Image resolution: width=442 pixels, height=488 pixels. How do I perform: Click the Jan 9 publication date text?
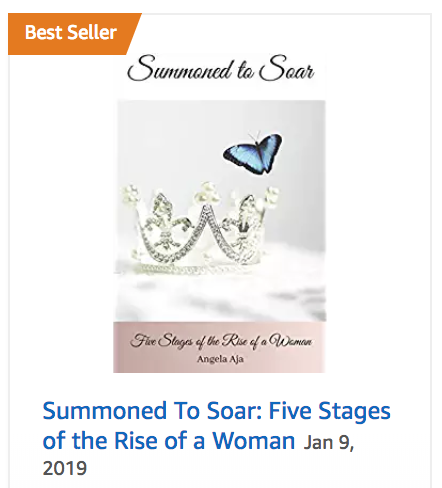(329, 442)
